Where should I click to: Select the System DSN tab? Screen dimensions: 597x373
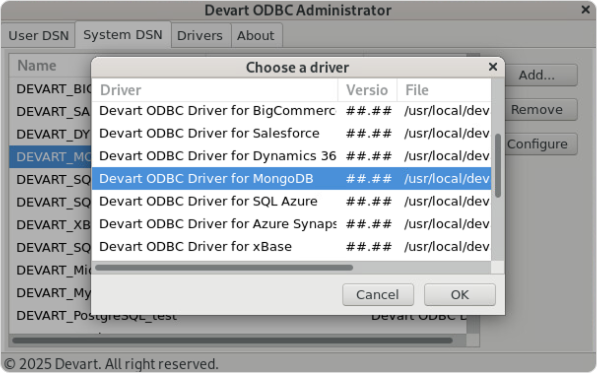coord(123,35)
